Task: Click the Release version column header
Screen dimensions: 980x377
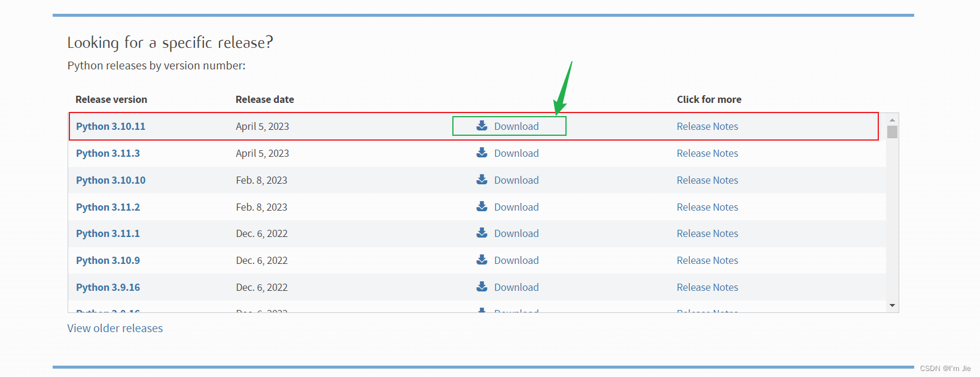Action: (x=111, y=99)
